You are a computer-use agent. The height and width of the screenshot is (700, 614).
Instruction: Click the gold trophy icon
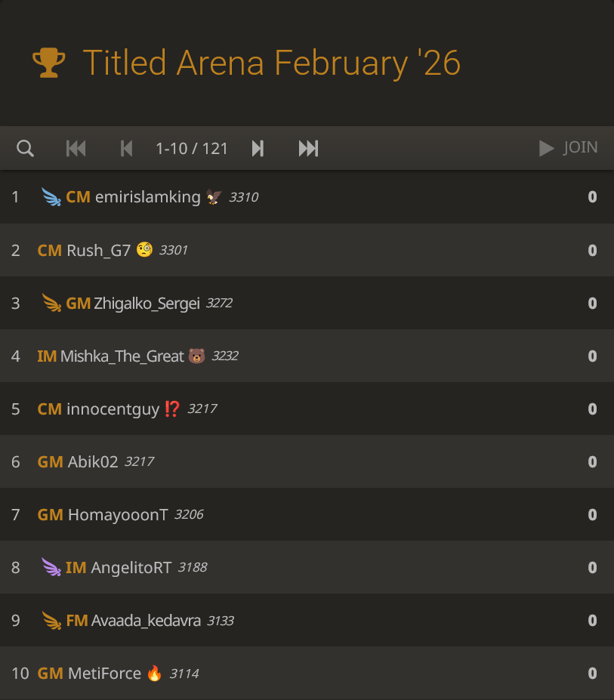[x=49, y=63]
